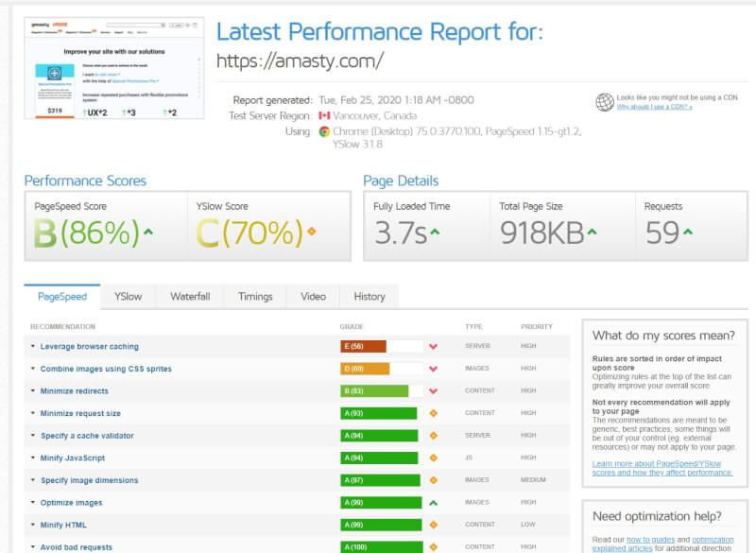Open optimization explained articles link

click(x=663, y=544)
